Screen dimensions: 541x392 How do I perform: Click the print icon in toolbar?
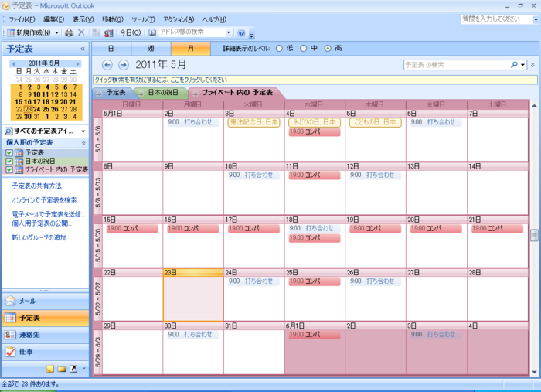click(70, 32)
